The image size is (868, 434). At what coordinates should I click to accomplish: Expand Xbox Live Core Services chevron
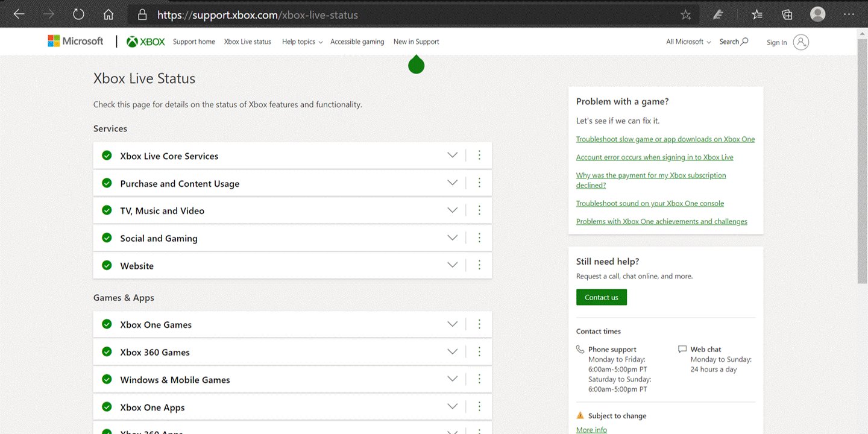(453, 156)
